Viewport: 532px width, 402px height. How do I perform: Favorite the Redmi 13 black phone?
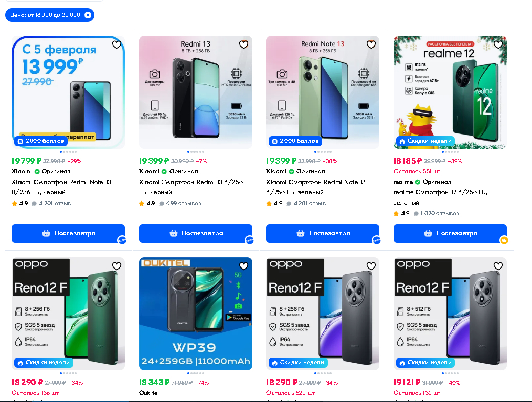point(244,44)
